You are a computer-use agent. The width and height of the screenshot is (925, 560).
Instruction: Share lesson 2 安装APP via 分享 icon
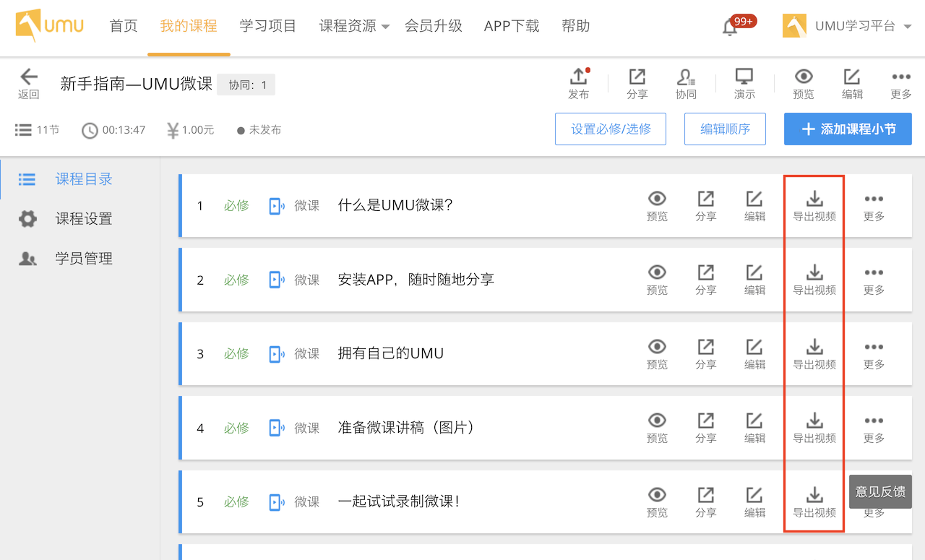(x=705, y=272)
